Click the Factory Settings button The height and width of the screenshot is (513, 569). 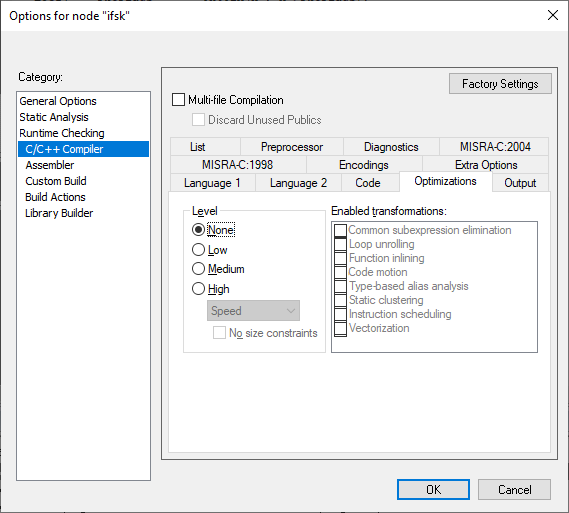coord(500,84)
